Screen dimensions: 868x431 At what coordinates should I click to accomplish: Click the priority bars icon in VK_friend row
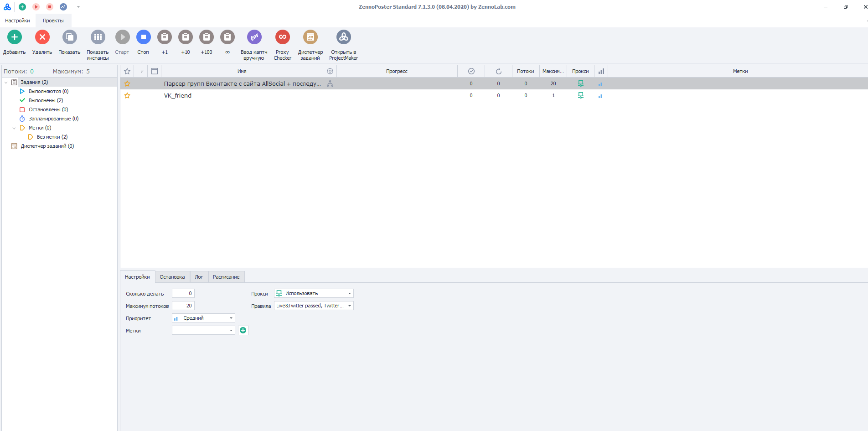click(x=600, y=96)
